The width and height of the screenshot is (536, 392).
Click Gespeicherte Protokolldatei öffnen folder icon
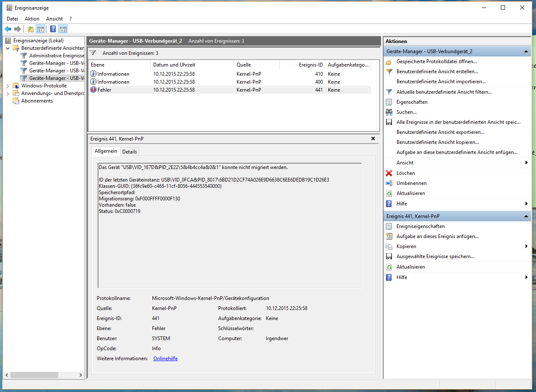click(x=389, y=61)
